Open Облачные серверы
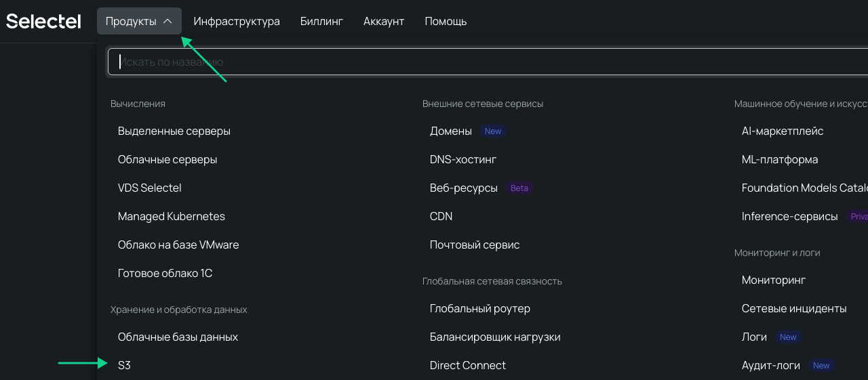The image size is (868, 380). tap(167, 159)
